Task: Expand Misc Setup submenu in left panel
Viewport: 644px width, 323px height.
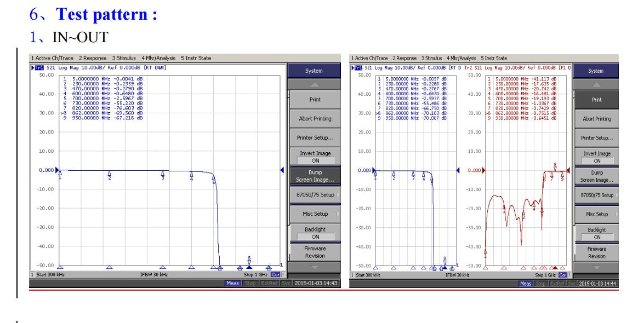Action: pos(315,214)
